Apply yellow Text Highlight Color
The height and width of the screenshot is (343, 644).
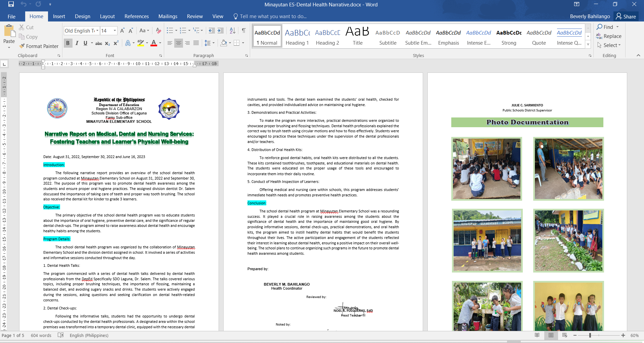(141, 43)
